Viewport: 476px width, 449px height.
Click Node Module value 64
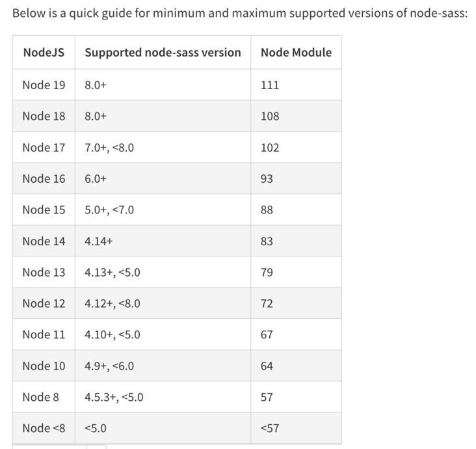[x=267, y=366]
